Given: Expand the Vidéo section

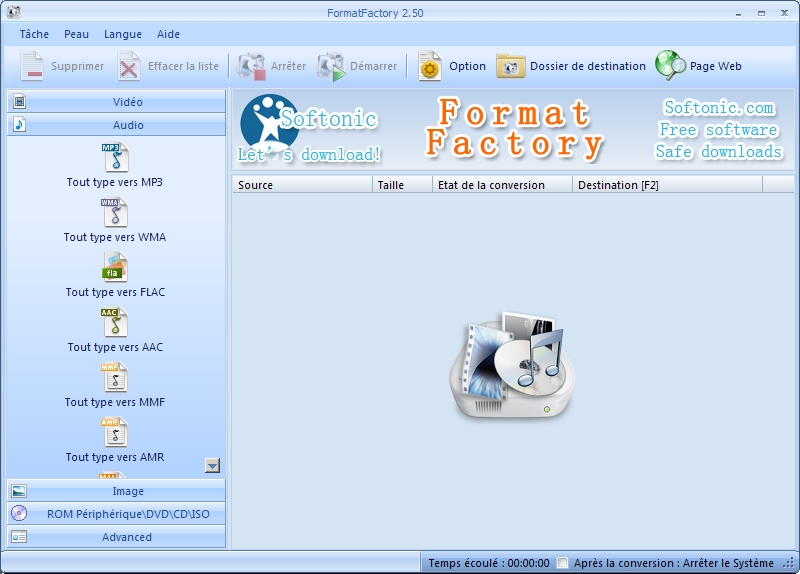Looking at the screenshot, I should [x=116, y=102].
